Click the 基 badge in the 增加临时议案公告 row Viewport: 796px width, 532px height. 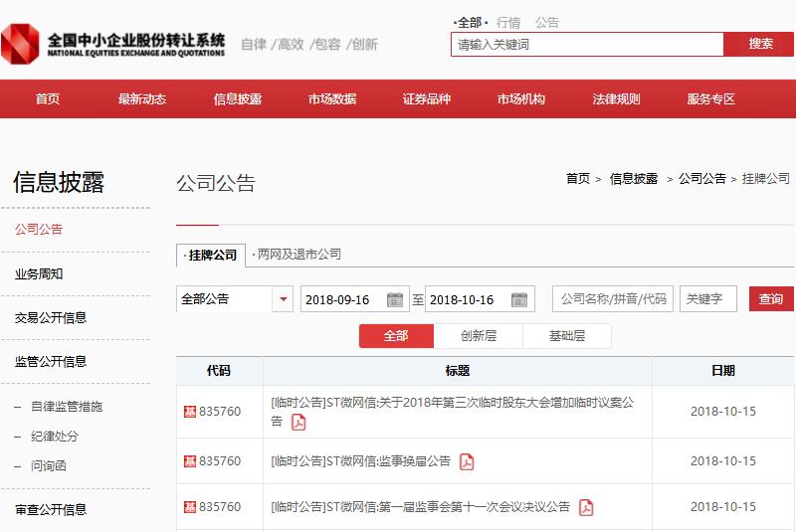[190, 412]
